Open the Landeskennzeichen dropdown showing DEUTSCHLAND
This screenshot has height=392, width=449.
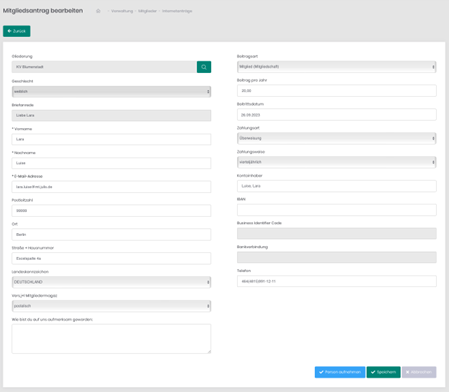point(111,282)
